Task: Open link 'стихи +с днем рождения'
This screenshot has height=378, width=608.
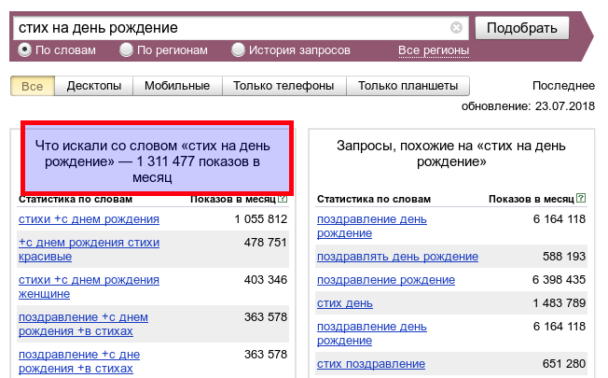Action: coord(89,219)
